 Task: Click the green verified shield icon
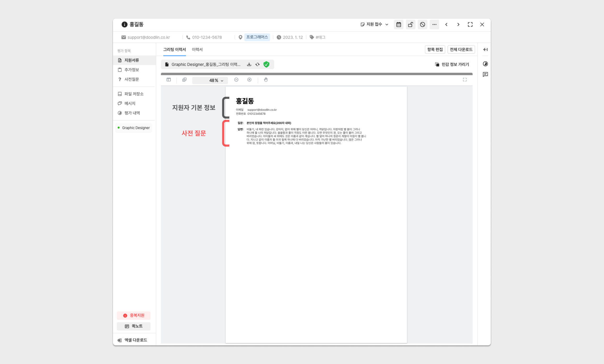pyautogui.click(x=266, y=64)
